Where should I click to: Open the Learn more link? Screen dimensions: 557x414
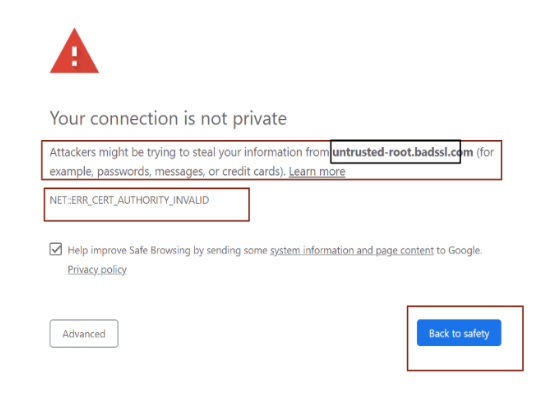coord(317,172)
